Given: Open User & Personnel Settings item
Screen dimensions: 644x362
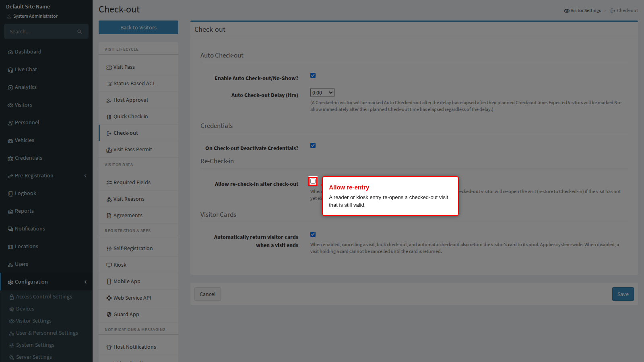Looking at the screenshot, I should click(x=47, y=333).
